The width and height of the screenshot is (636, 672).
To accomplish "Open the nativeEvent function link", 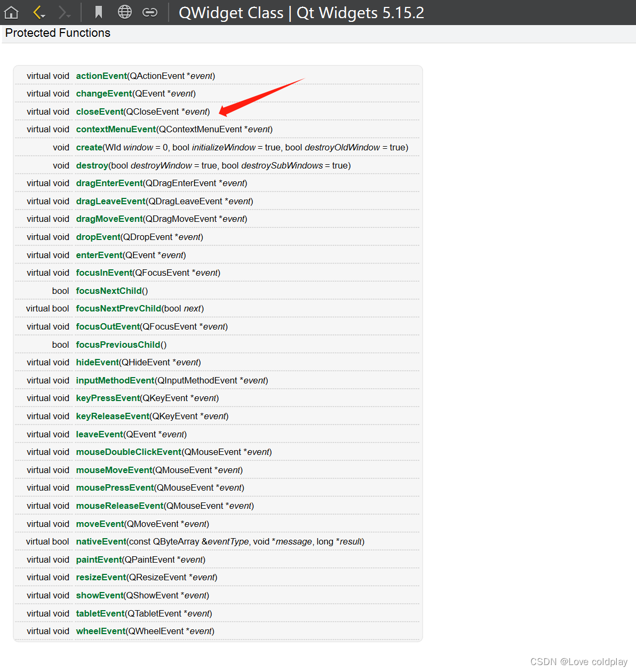I will point(101,541).
